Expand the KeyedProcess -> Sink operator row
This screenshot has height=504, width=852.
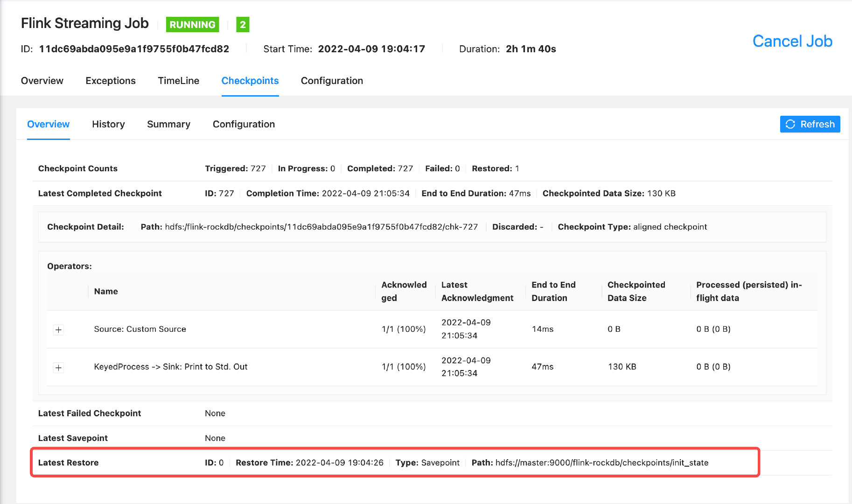coord(58,367)
